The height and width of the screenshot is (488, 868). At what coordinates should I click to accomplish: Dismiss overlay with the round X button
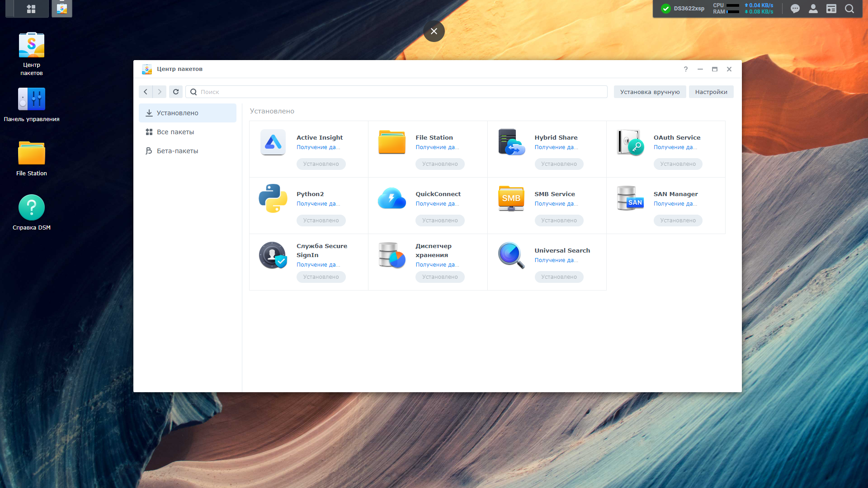pos(434,31)
